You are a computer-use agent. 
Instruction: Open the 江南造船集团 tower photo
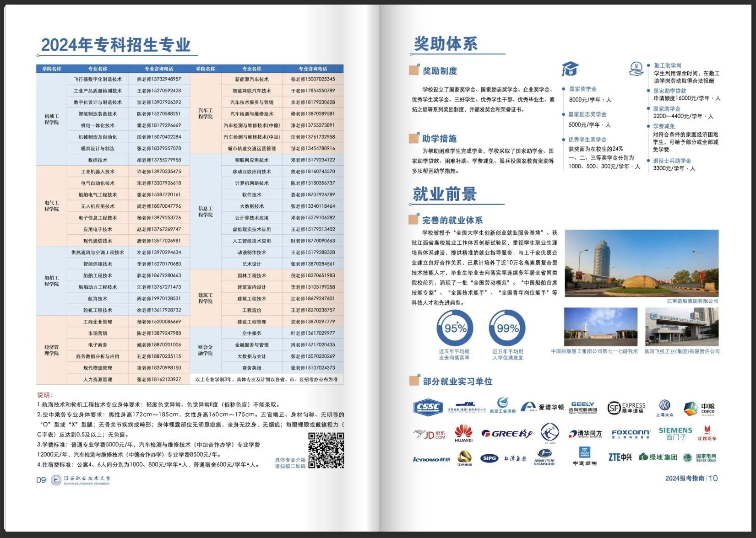[642, 263]
